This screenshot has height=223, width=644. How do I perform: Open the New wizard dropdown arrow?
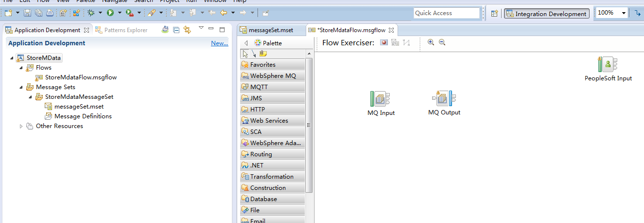coord(17,13)
